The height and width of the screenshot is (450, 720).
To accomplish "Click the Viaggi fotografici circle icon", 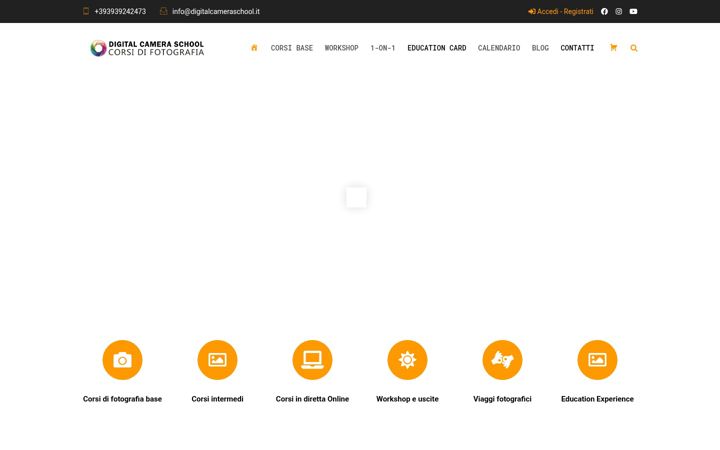I will pos(502,360).
